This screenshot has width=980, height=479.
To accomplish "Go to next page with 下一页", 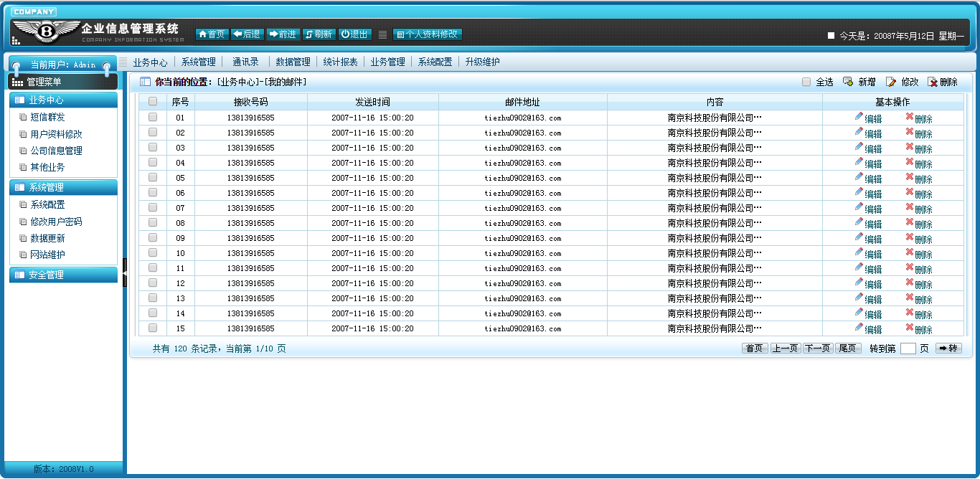I will point(818,348).
